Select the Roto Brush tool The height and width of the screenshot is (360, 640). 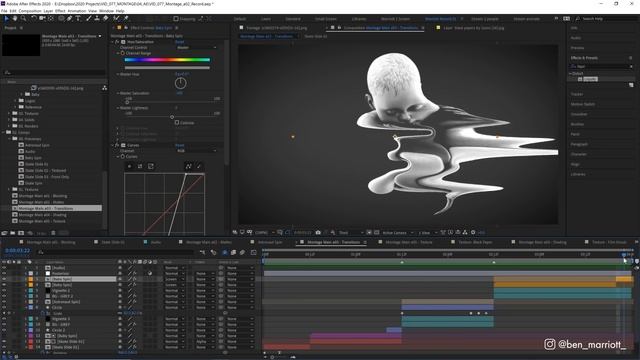coord(116,18)
